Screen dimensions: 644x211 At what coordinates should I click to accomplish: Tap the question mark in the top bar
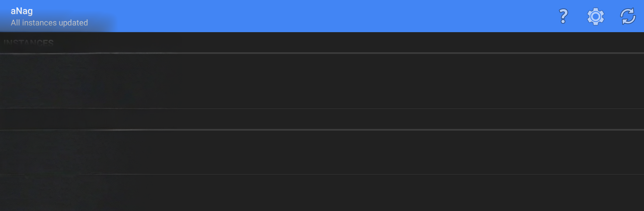(x=563, y=16)
